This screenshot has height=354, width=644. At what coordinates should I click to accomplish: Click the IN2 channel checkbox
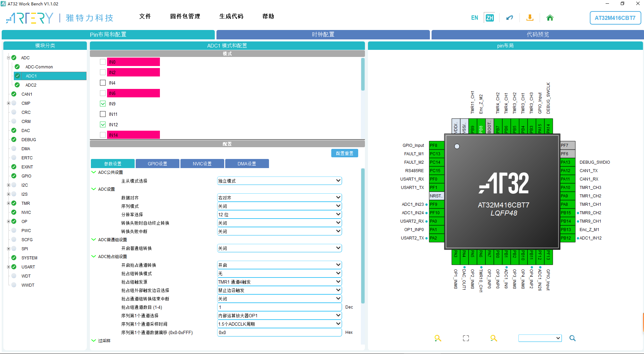click(103, 72)
